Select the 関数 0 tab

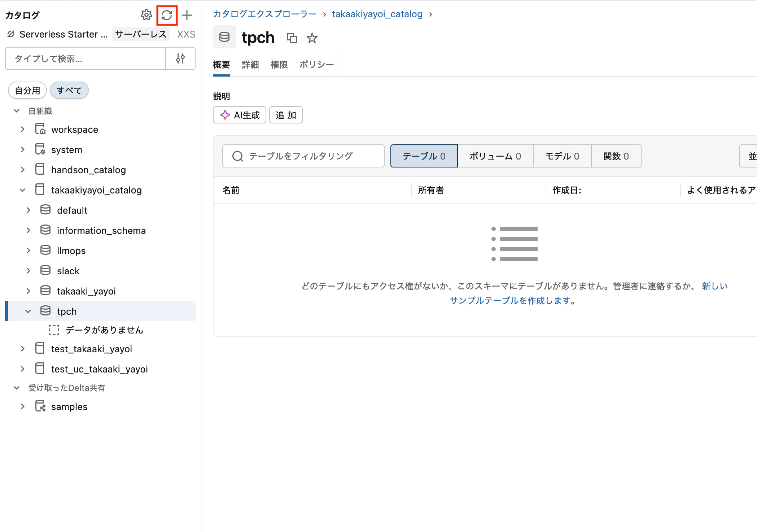point(616,156)
